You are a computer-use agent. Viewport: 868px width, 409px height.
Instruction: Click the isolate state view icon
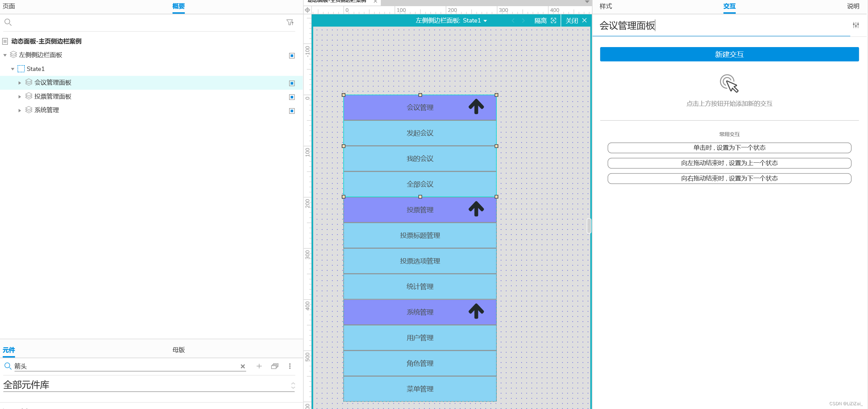click(x=553, y=20)
